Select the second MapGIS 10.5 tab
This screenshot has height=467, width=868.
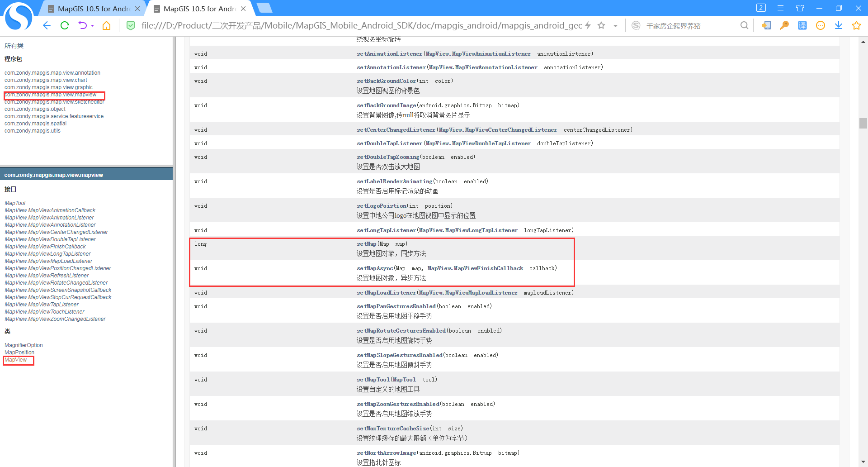(x=199, y=9)
